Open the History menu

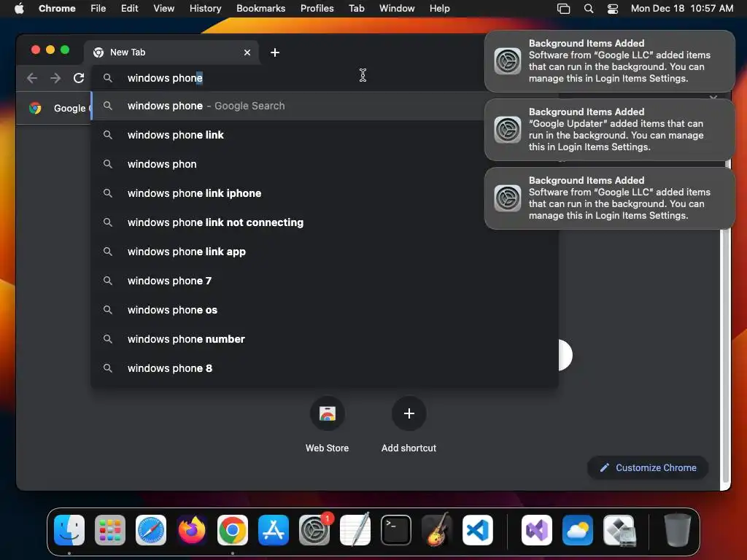coord(205,8)
